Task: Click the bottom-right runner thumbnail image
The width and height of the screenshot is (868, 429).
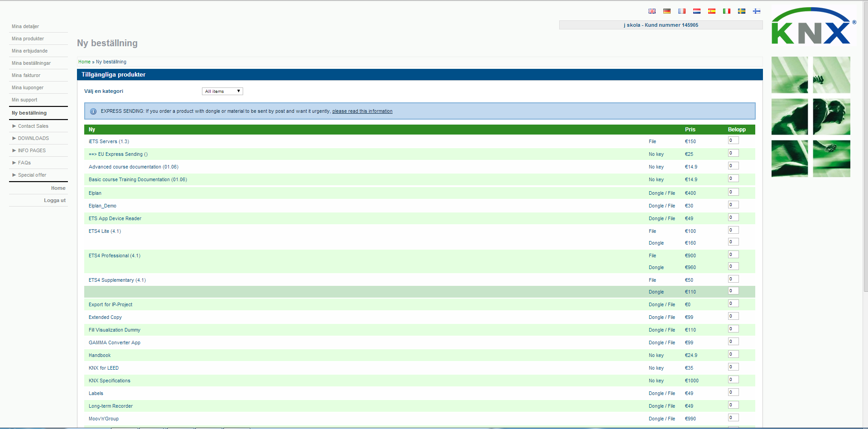Action: [832, 159]
